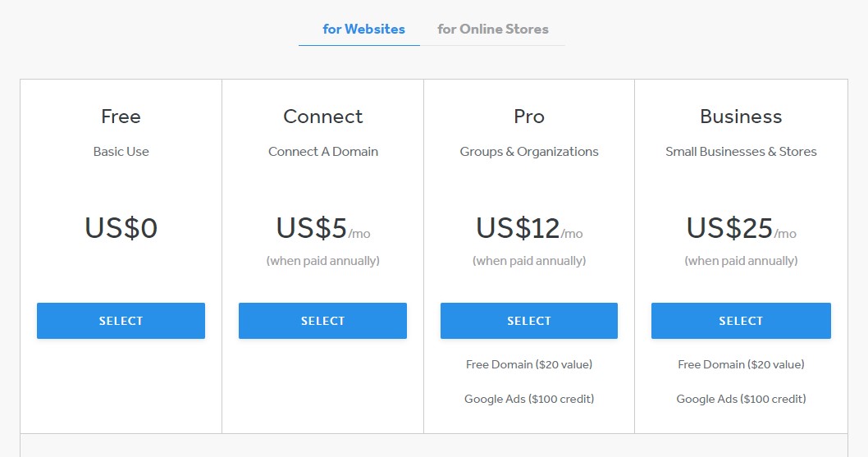Click 'Free Domain ($20 value)' in Pro column
The width and height of the screenshot is (868, 457).
529,364
